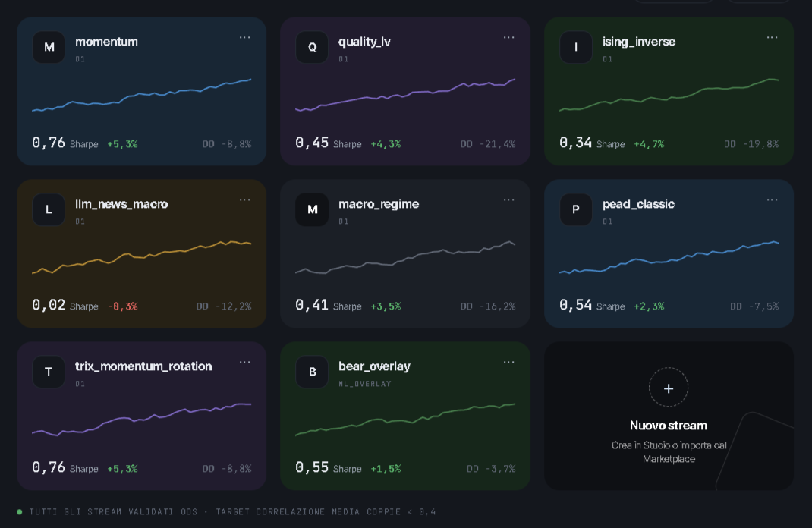Click the trix_momentum_rotation purple sparkline chart
Screen dimensions: 812x528
[141, 420]
